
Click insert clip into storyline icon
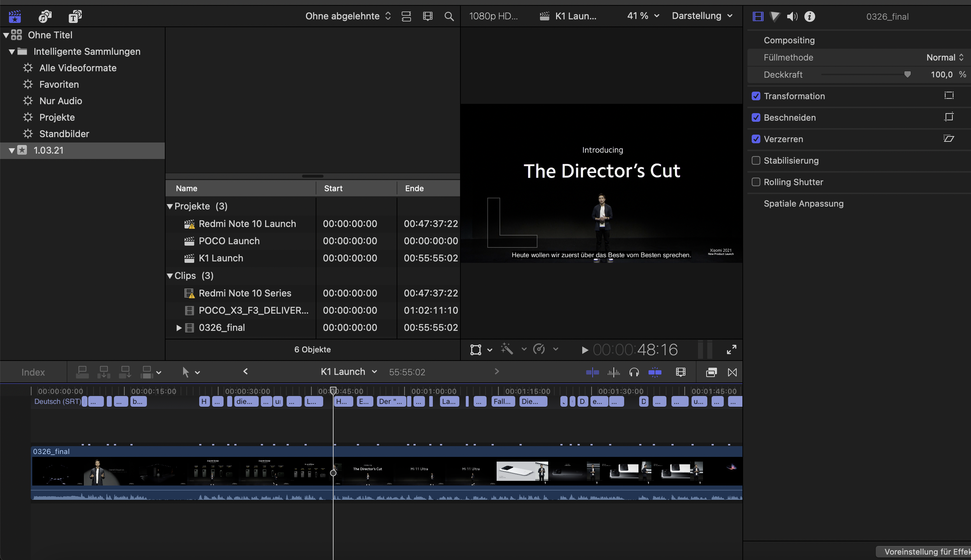[104, 372]
